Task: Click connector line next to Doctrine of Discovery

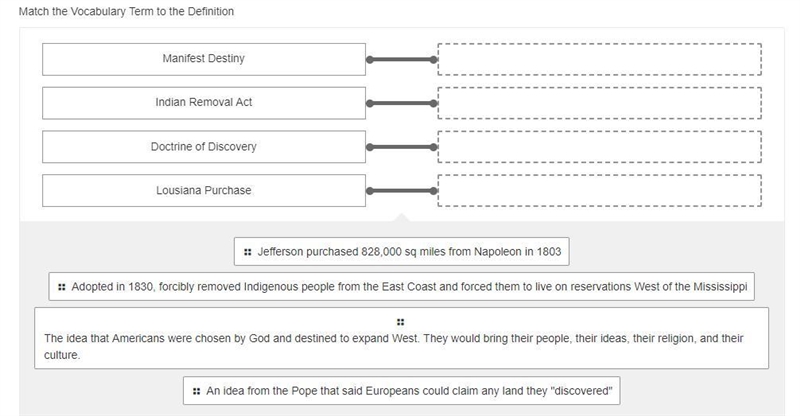Action: 402,147
